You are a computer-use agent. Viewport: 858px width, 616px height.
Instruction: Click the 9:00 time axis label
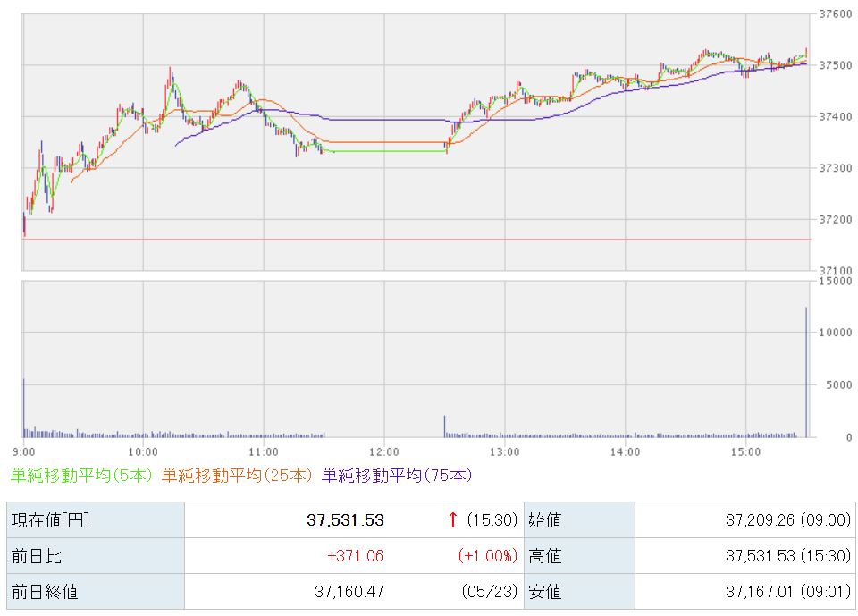(23, 452)
